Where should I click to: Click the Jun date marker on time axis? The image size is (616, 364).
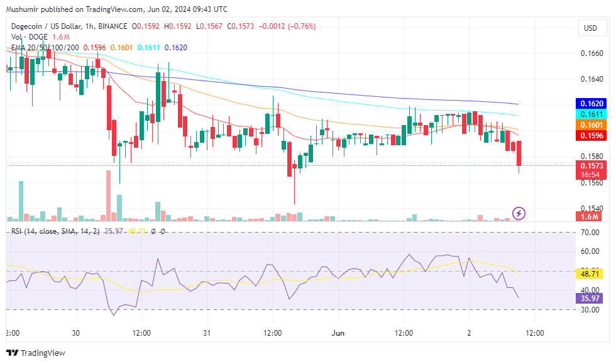click(x=338, y=333)
